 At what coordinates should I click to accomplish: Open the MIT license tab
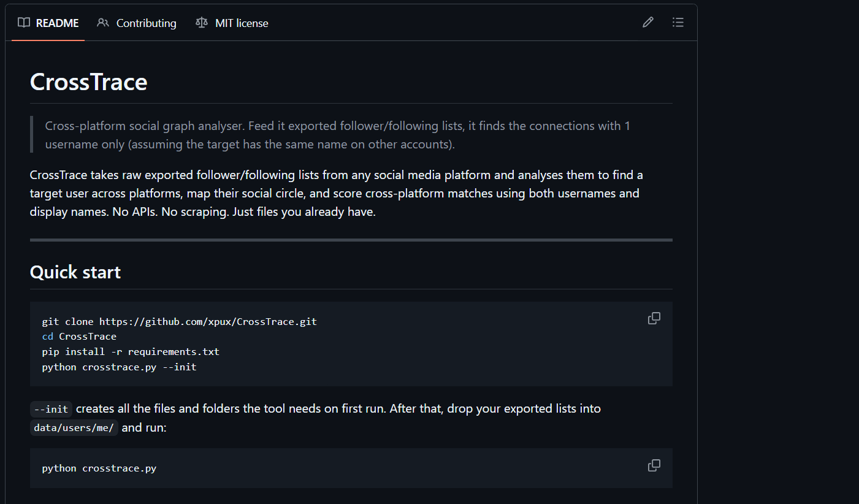click(232, 23)
